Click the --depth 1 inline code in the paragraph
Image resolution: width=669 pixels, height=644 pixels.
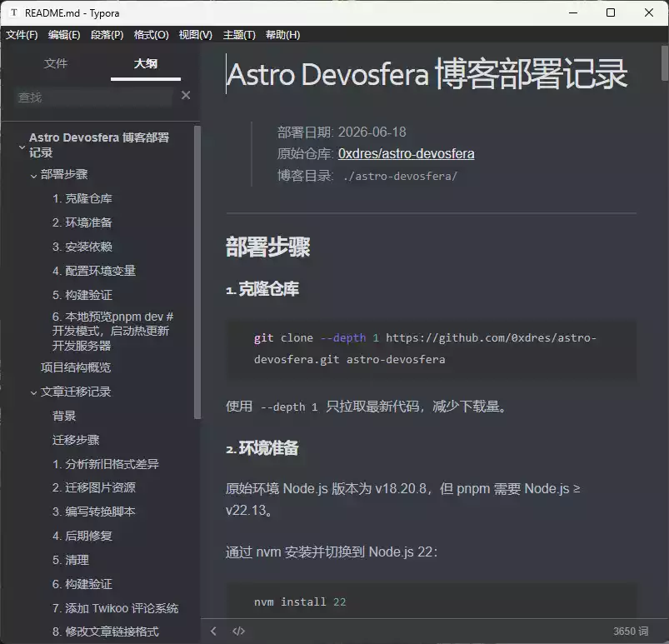click(289, 407)
